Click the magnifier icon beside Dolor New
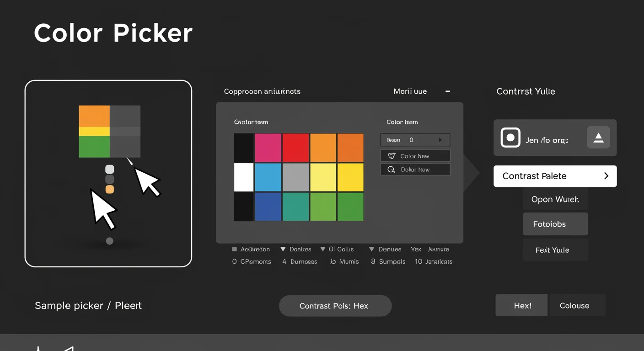Screen dimensions: 644x351 pyautogui.click(x=392, y=170)
